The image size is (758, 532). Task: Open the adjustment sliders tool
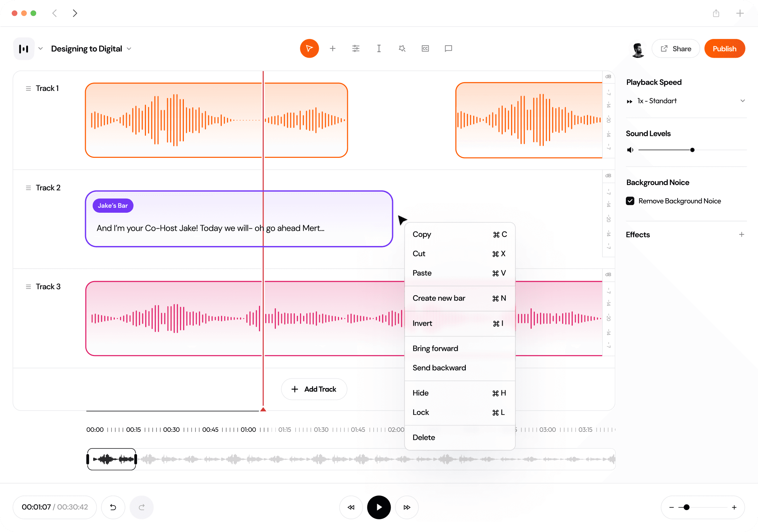(356, 48)
